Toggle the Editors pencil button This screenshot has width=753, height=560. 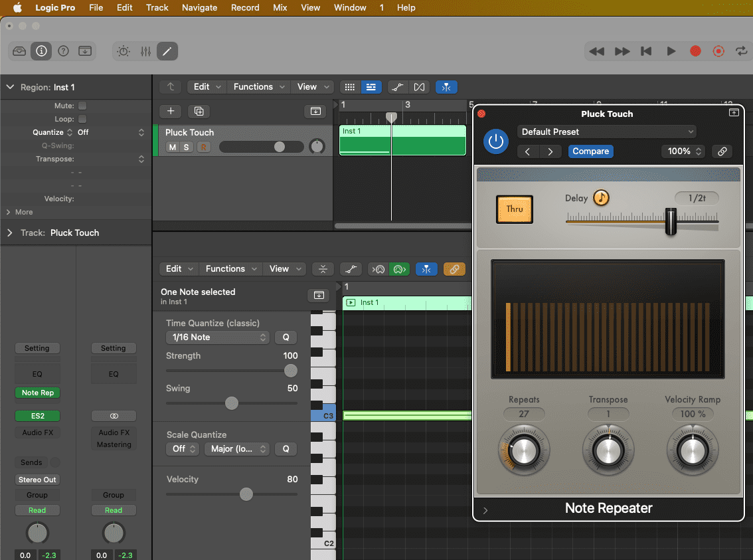pos(167,51)
